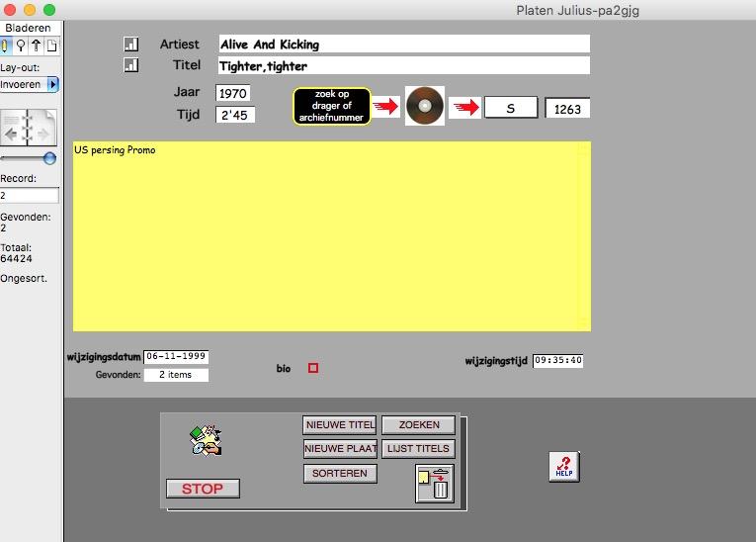Click the SORTEREN button

click(339, 474)
